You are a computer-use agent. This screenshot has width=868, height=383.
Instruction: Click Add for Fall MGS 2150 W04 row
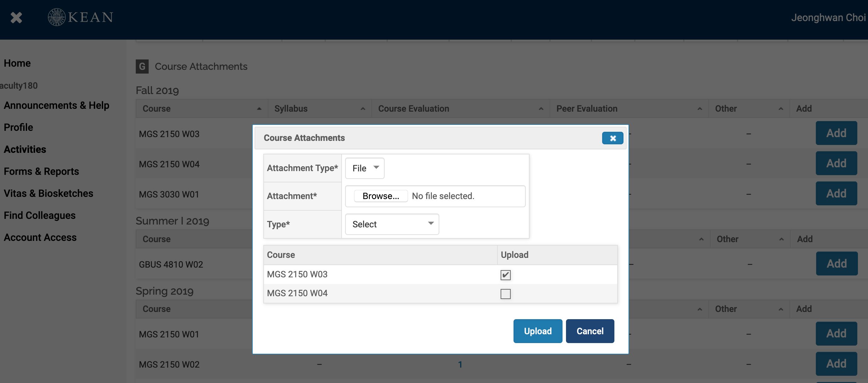click(836, 163)
